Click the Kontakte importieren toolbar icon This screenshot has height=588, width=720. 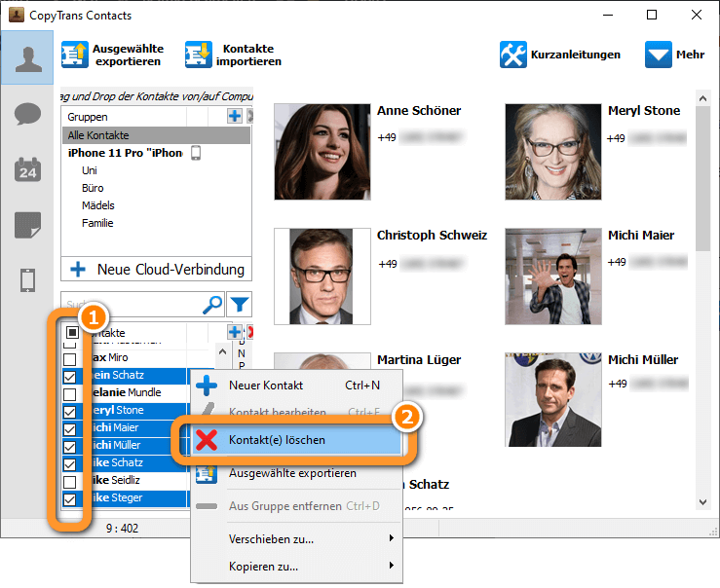click(199, 55)
